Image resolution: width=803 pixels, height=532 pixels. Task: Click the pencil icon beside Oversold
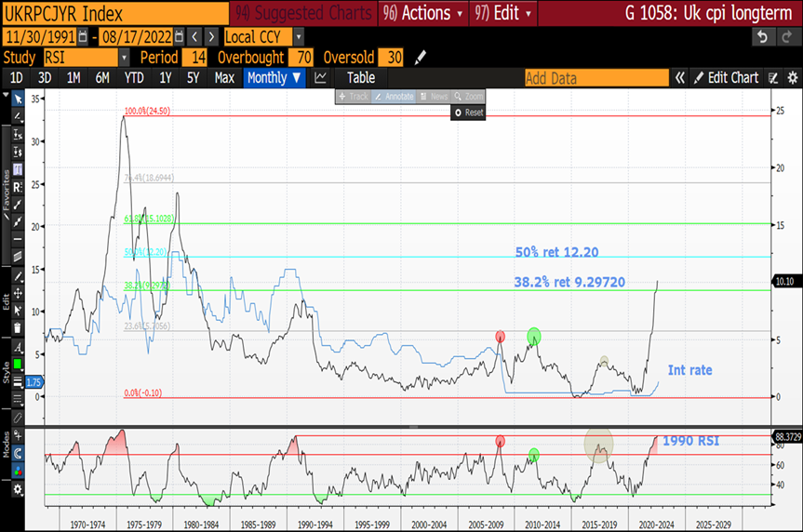pos(420,58)
